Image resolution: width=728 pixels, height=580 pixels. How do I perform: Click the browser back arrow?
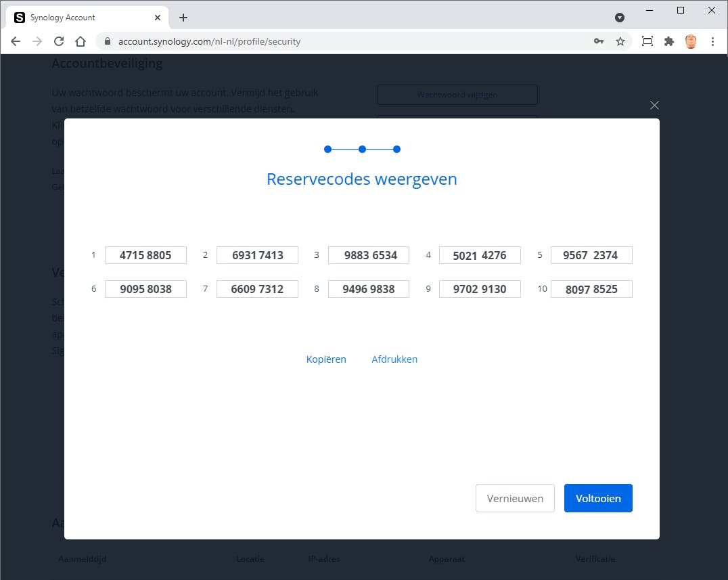tap(16, 41)
